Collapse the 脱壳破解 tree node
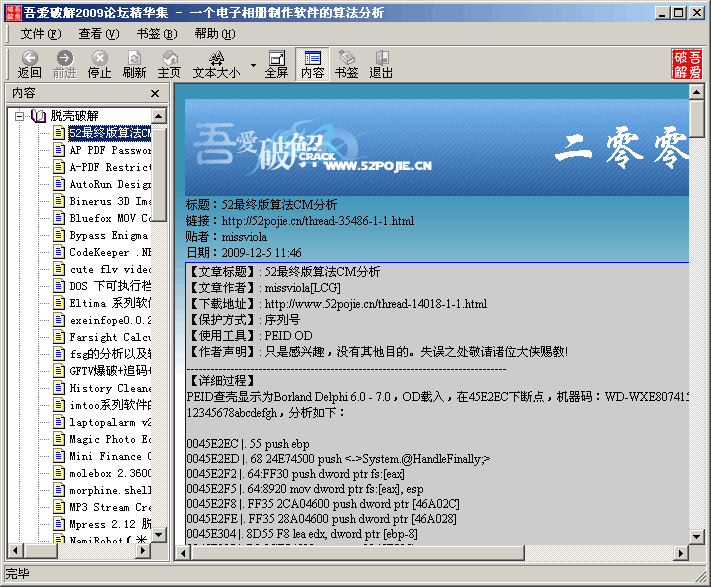Image resolution: width=711 pixels, height=587 pixels. pyautogui.click(x=19, y=116)
